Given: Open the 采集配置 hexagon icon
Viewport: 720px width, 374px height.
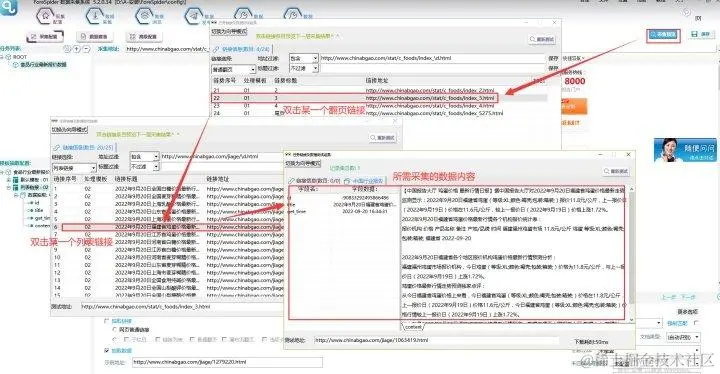Looking at the screenshot, I should [45, 16].
